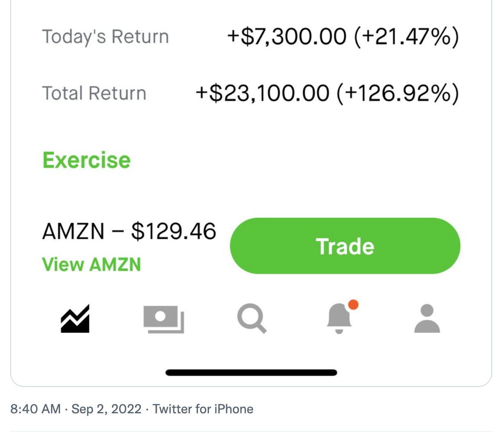Click the 8:40 AM tweet timestamp

click(36, 409)
